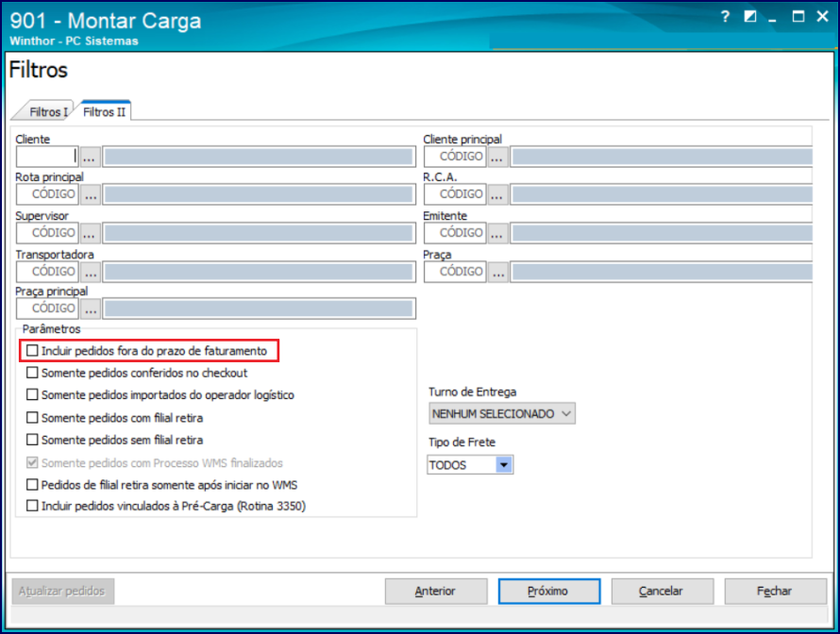Image resolution: width=840 pixels, height=634 pixels.
Task: Click the Parâmetros group label
Action: [51, 328]
